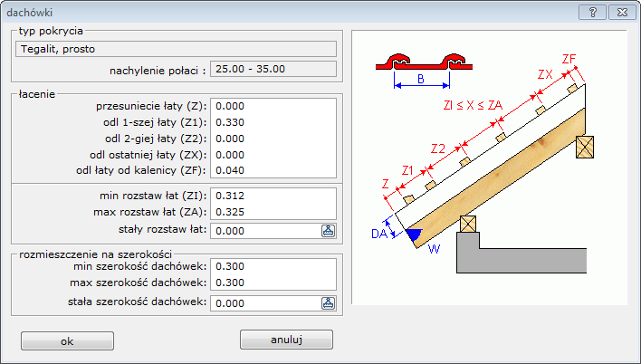641x364 pixels.
Task: Focus the przesuniecie łaty (Z) field
Action: (273, 105)
